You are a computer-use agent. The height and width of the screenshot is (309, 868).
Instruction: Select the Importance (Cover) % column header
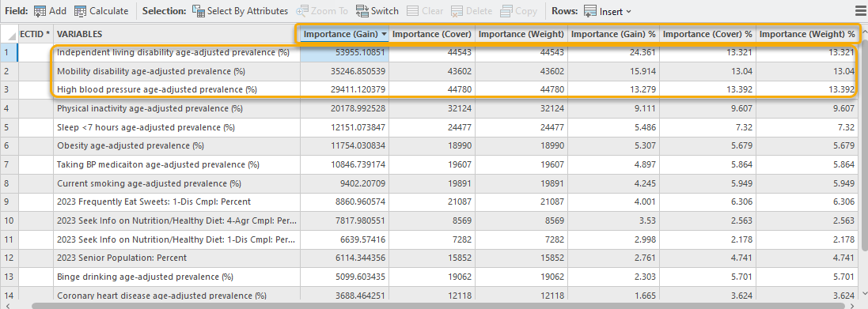(x=707, y=34)
